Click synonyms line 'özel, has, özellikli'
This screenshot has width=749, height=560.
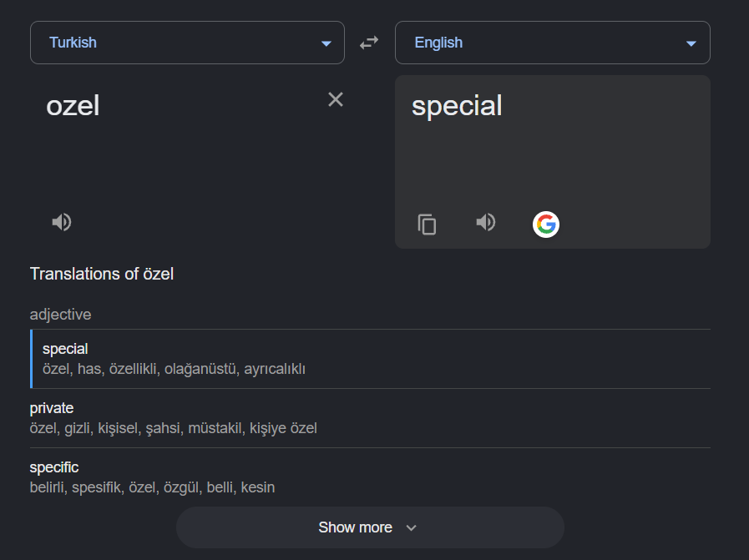click(x=174, y=369)
